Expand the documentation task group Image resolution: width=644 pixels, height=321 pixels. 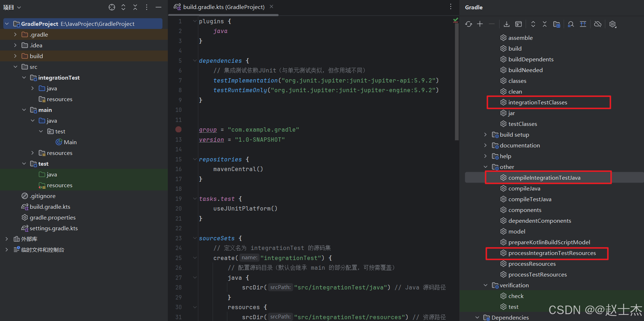(486, 145)
